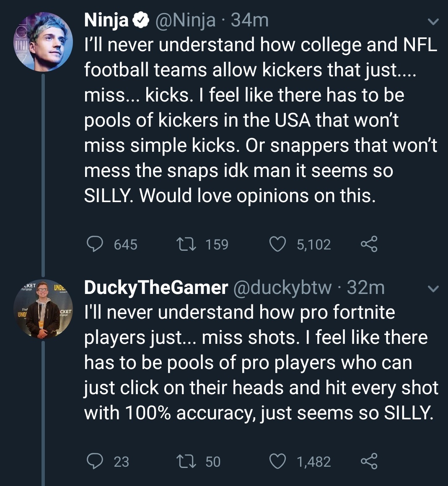Viewport: 448px width, 486px height.
Task: Open Ninja's tweet text about kickers
Action: click(x=260, y=120)
